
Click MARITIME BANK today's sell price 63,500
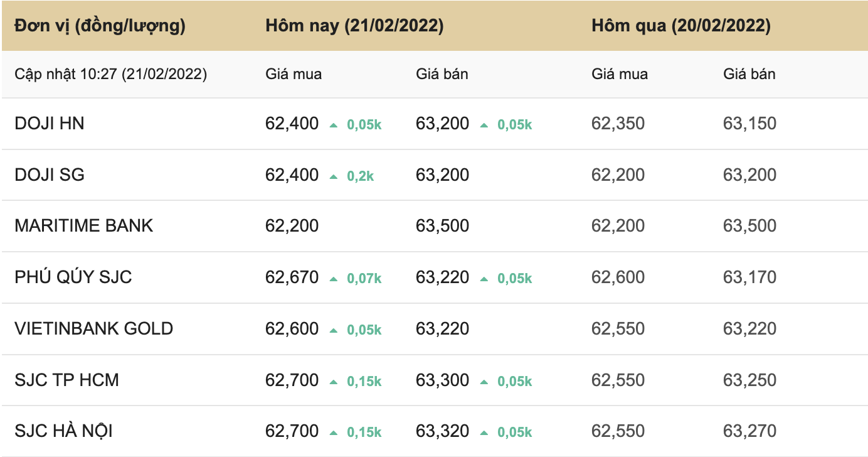[x=442, y=226]
